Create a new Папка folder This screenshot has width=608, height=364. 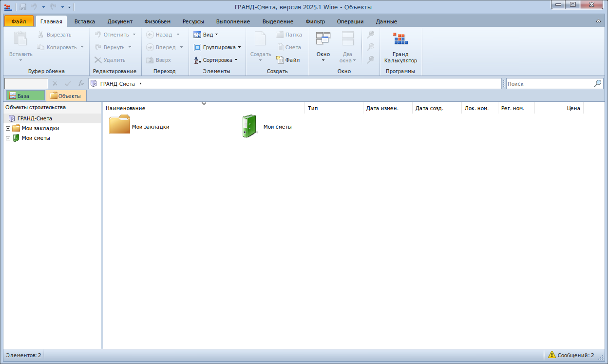tap(289, 35)
